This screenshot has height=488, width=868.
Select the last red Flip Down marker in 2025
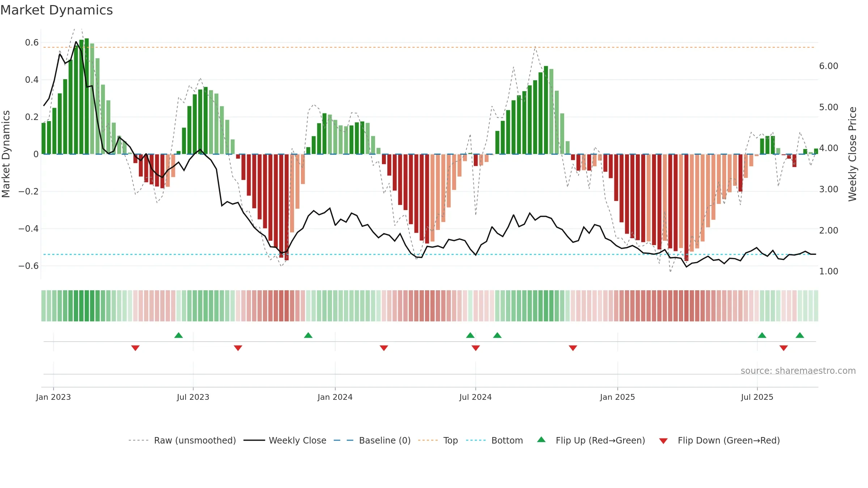(x=784, y=348)
